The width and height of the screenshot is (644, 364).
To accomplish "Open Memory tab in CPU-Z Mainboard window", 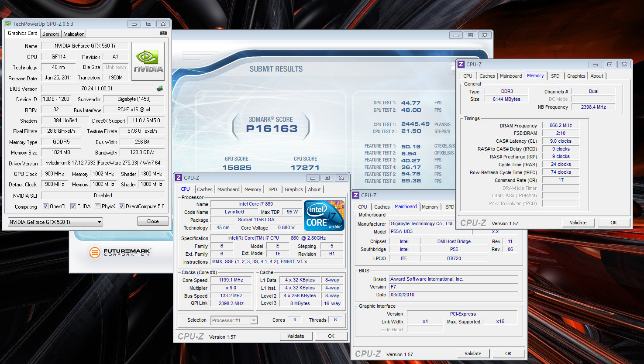I will 430,207.
